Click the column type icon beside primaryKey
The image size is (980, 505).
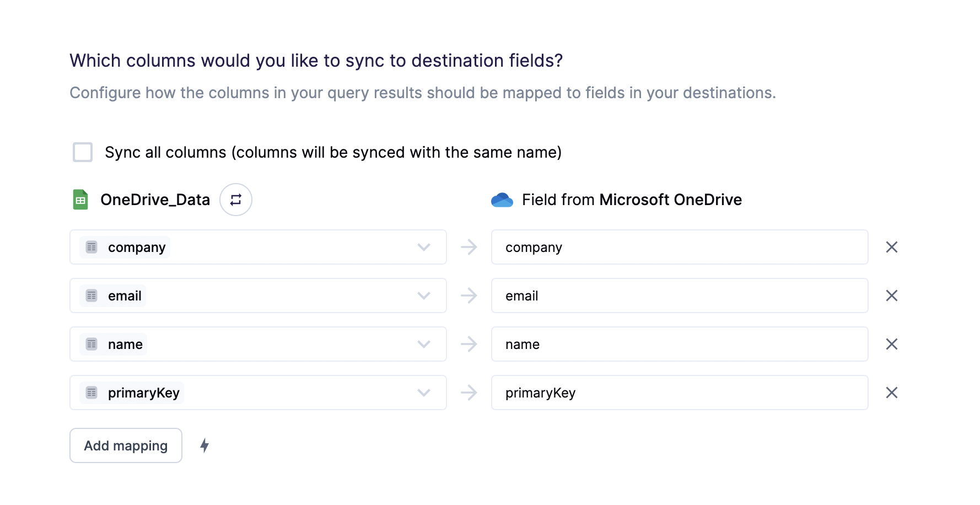91,393
